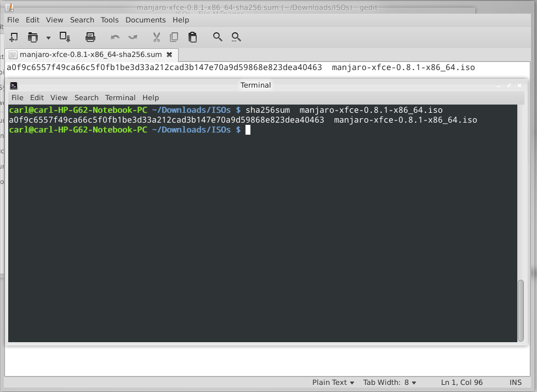537x392 pixels.
Task: Click the Copy icon in toolbar
Action: tap(174, 37)
